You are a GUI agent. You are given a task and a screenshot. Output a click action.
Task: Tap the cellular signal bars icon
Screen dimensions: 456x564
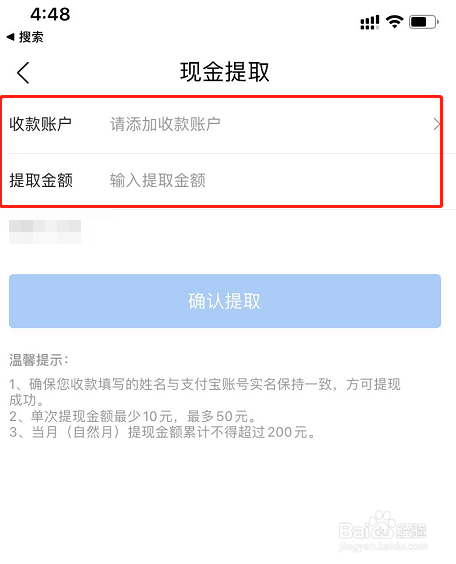369,22
